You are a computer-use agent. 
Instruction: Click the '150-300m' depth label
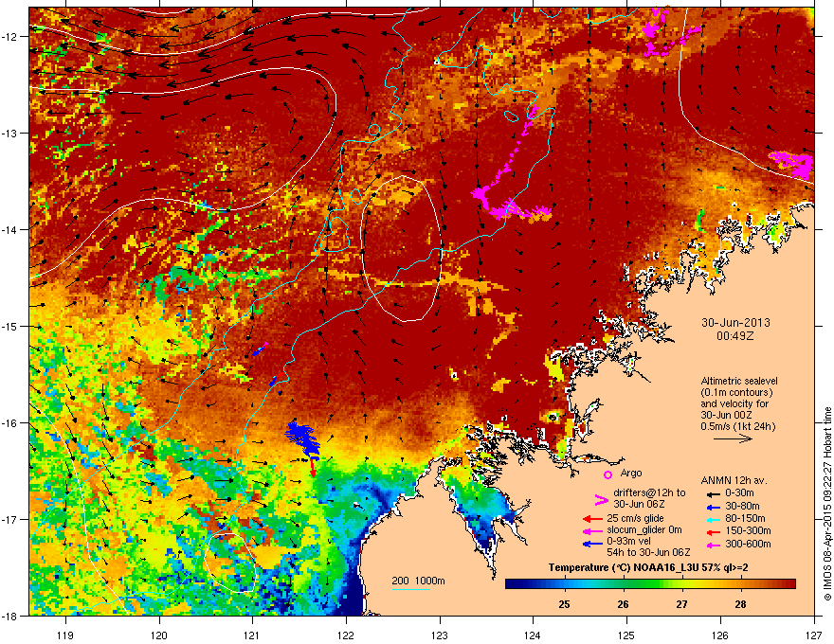click(x=748, y=530)
